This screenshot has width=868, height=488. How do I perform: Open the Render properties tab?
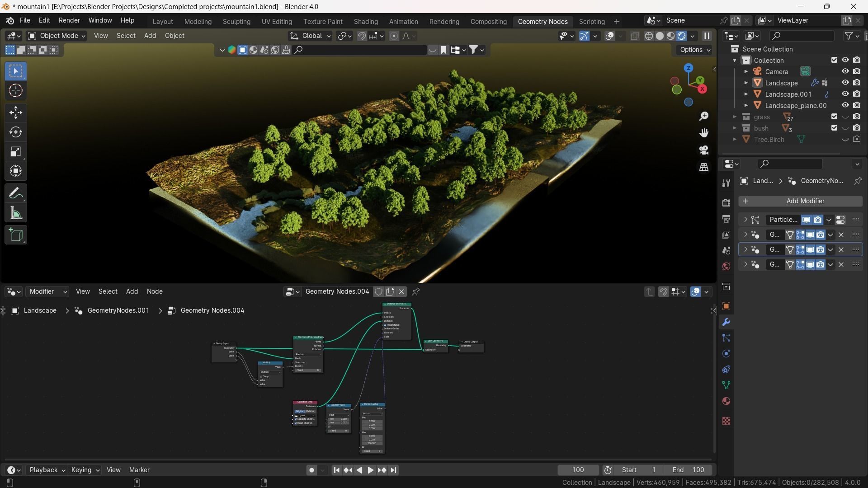pos(726,203)
